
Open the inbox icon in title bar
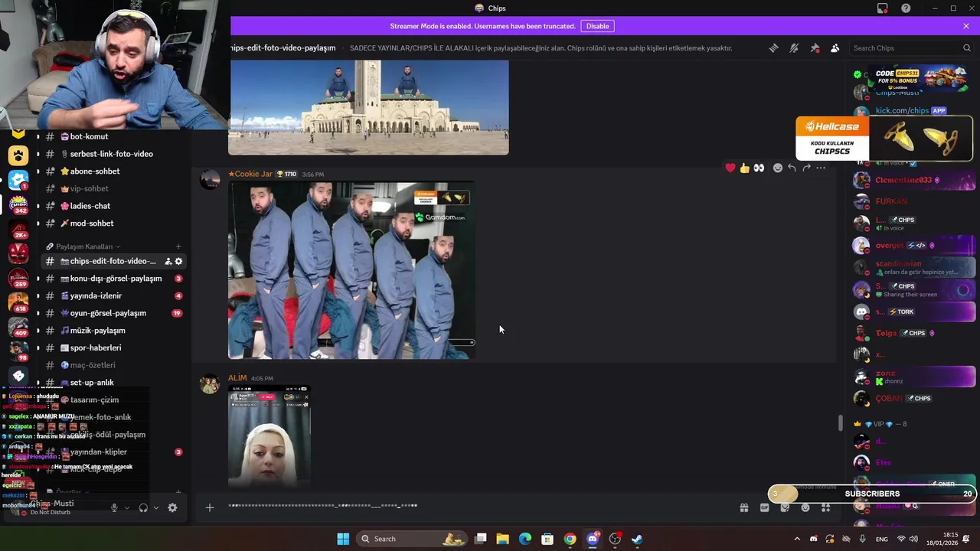click(883, 8)
